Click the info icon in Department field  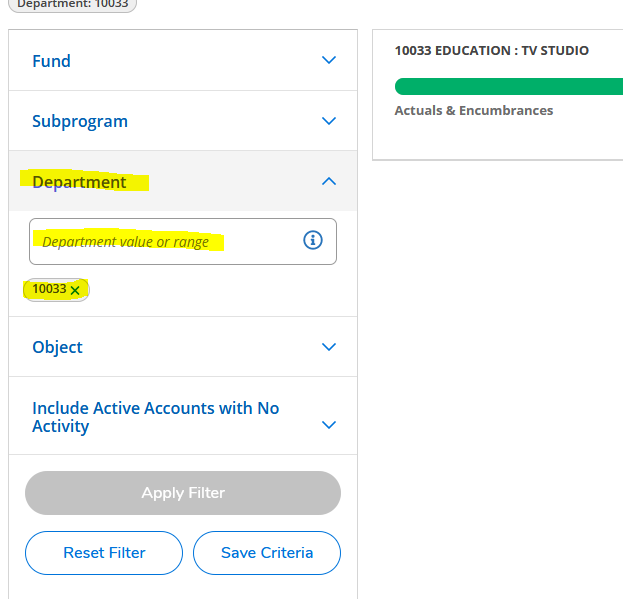coord(313,240)
